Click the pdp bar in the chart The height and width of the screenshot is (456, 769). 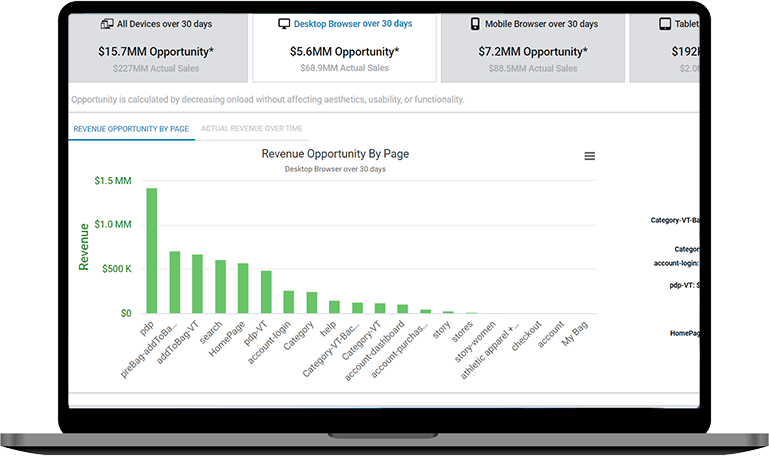coord(152,251)
